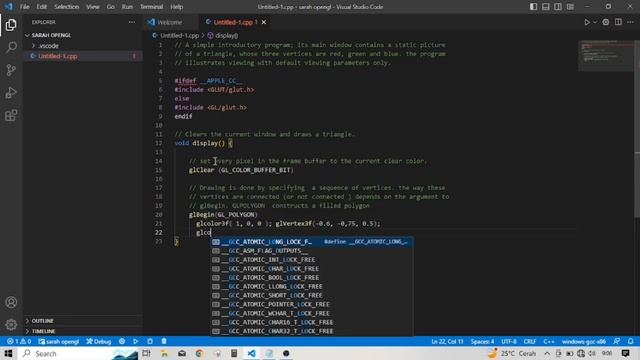
Task: Collapse the SARAH OPENGL folder section
Action: point(82,35)
